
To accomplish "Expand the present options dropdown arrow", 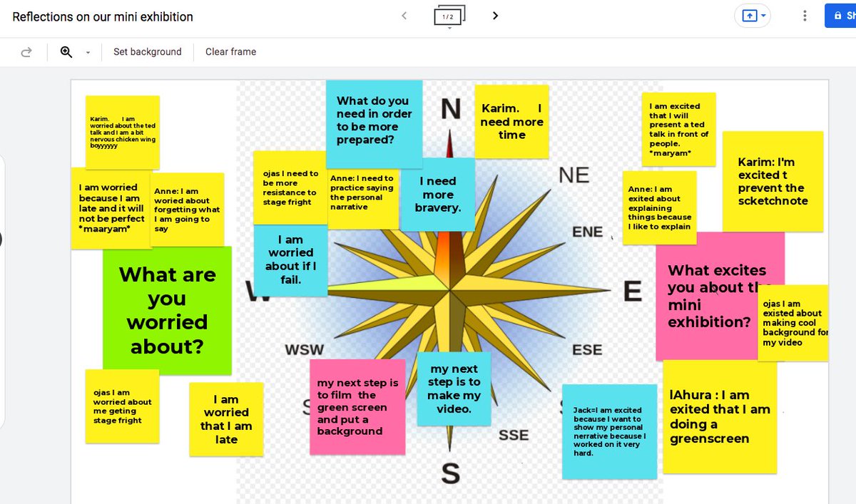I will 763,16.
